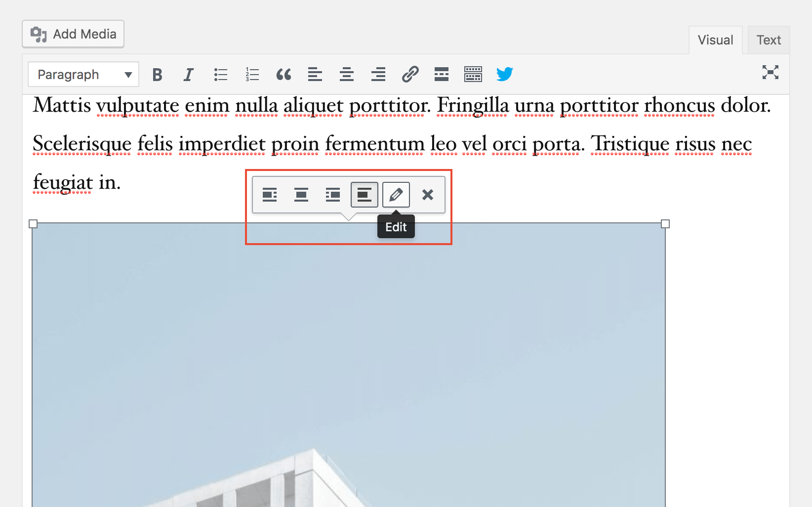
Task: Select the Visual tab
Action: pyautogui.click(x=715, y=40)
